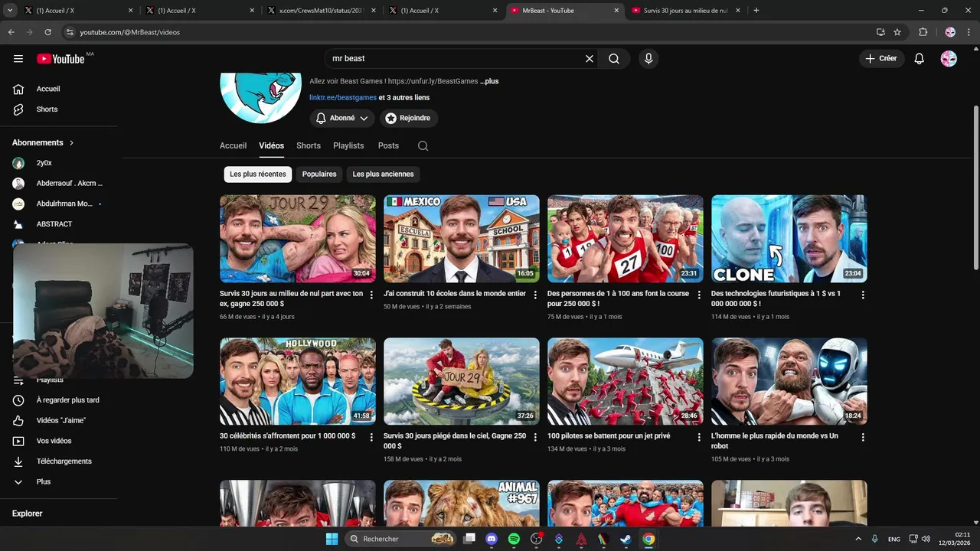This screenshot has height=551, width=980.
Task: Play the MEXICO USA schools video thumbnail
Action: (462, 239)
